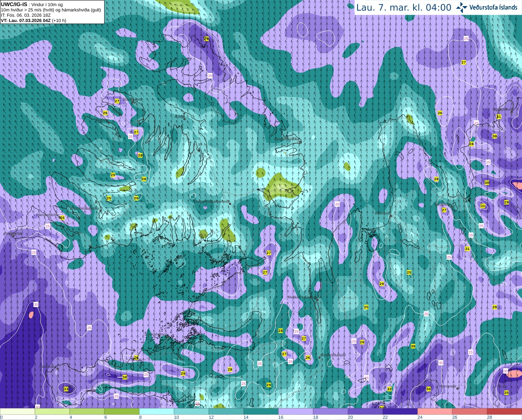Click the Patreksfjörður station label
This screenshot has height=420, width=522.
pyautogui.click(x=48, y=214)
